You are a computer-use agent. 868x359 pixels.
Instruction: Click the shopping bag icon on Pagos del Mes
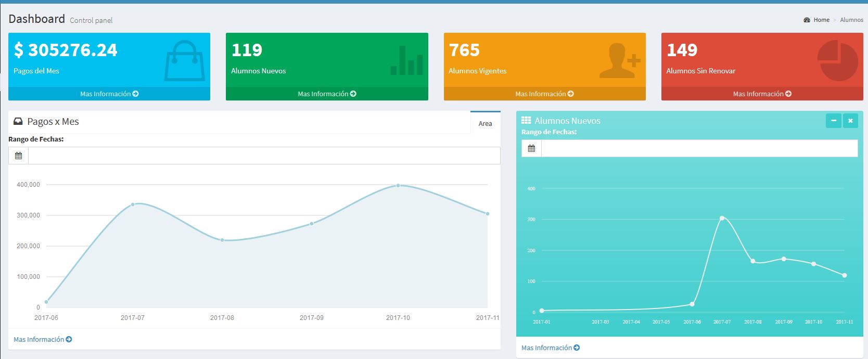click(x=185, y=60)
